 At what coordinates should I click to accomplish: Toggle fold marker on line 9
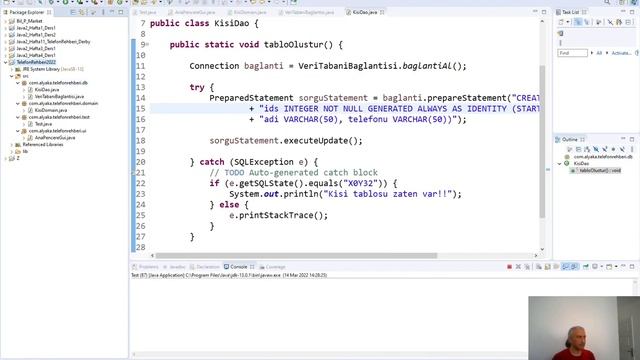147,44
